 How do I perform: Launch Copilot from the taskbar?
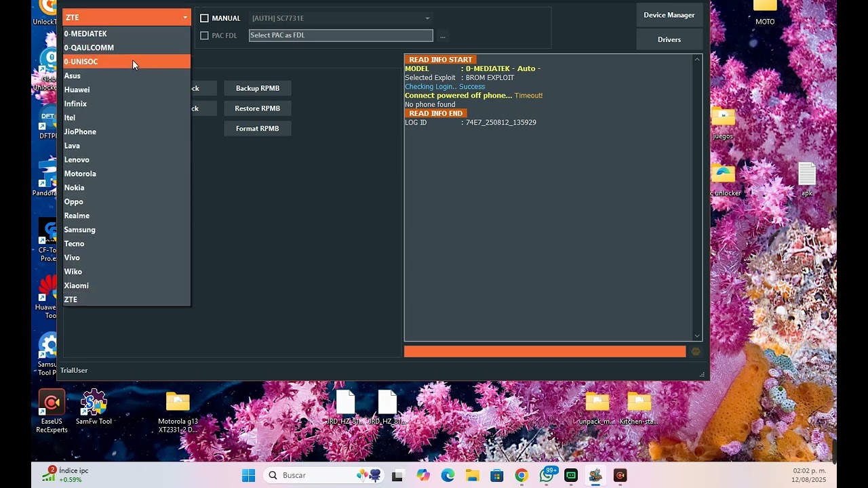(x=423, y=475)
